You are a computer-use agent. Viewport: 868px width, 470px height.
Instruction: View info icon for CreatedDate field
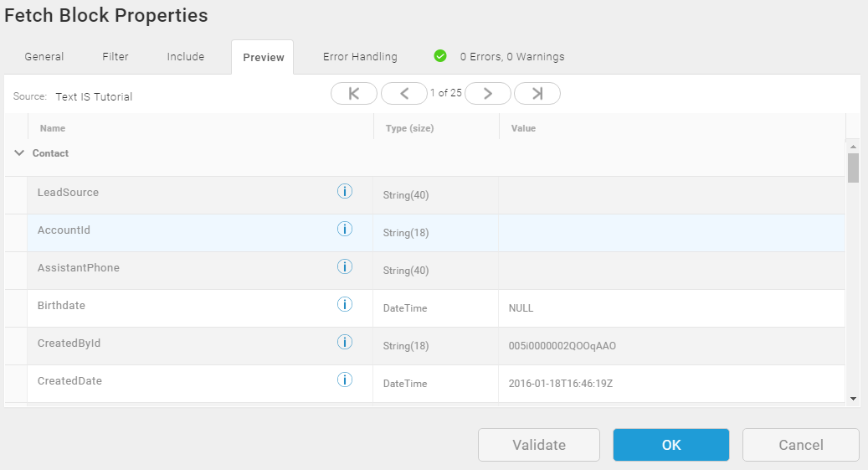[x=344, y=380]
